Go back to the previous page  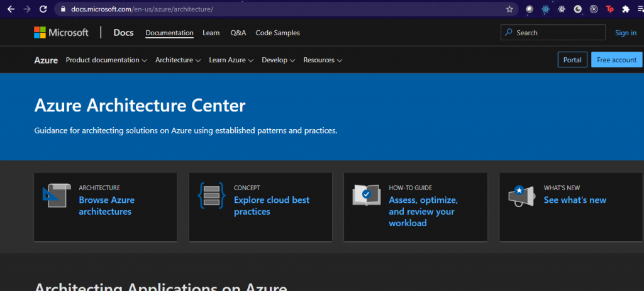point(10,9)
